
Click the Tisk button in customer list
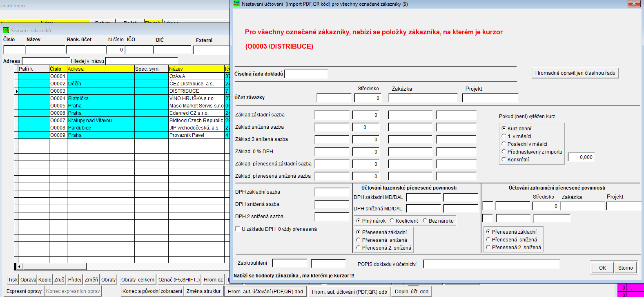(13, 279)
